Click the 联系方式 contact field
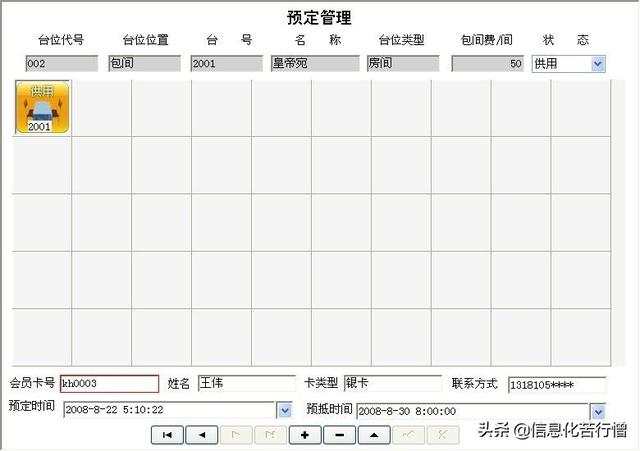This screenshot has height=451, width=640. pos(556,385)
